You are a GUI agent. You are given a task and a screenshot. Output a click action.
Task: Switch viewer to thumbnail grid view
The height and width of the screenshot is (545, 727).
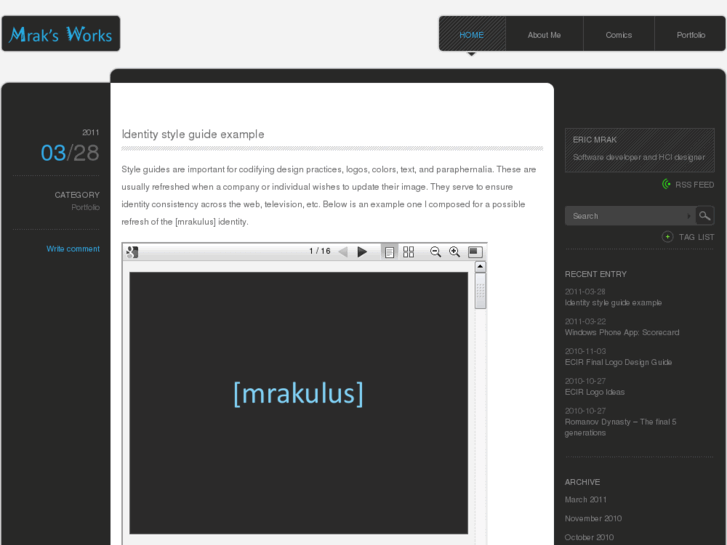(x=408, y=252)
